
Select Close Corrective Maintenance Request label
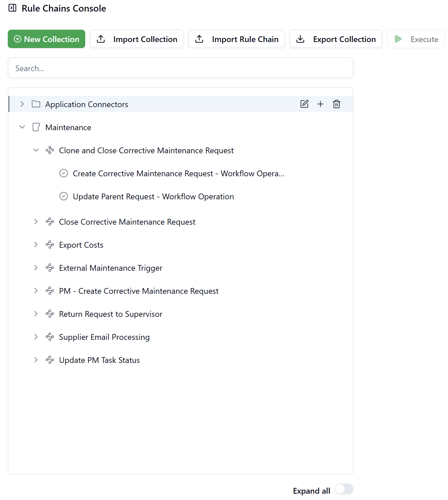point(127,222)
